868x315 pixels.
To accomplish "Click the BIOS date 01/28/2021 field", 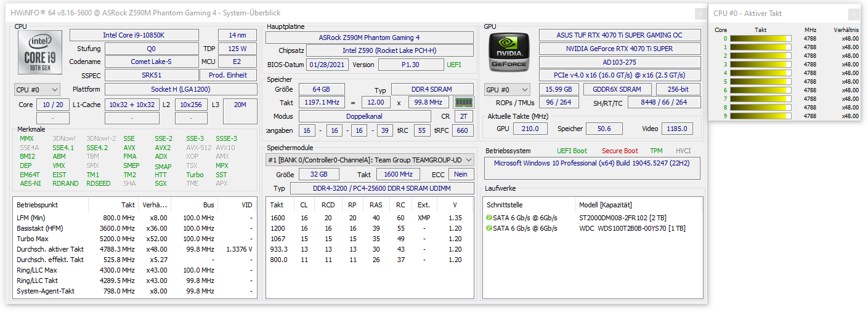I will [x=327, y=65].
